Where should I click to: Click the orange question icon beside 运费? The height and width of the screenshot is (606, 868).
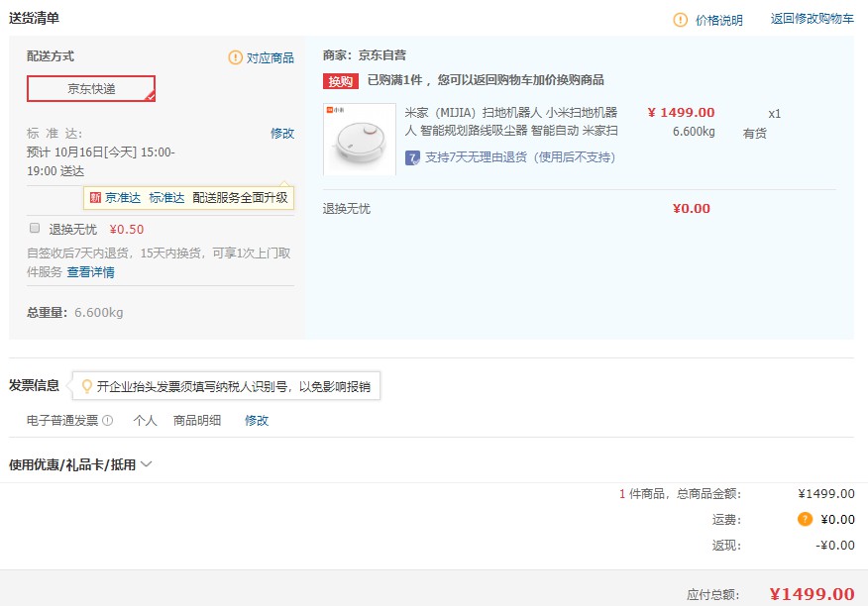pyautogui.click(x=805, y=519)
